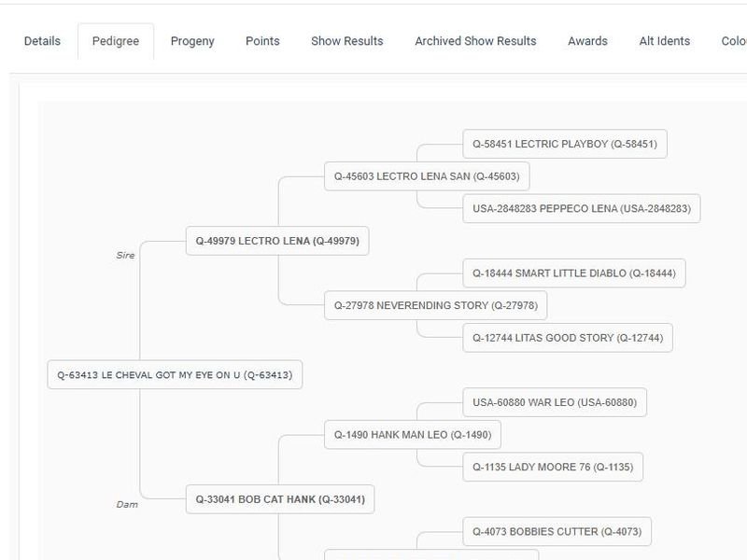The width and height of the screenshot is (747, 560).
Task: Open the Details tab
Action: 42,41
